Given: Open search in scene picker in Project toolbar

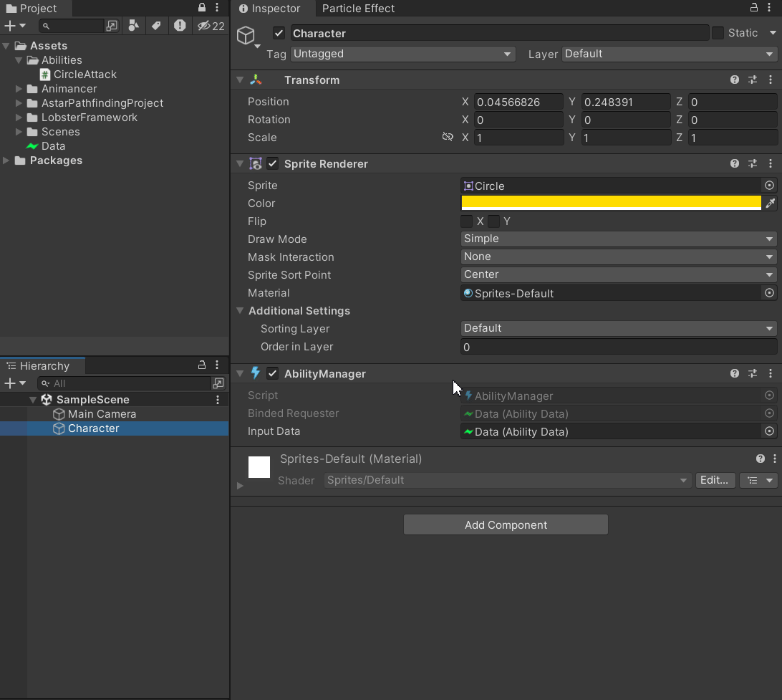Looking at the screenshot, I should 112,26.
